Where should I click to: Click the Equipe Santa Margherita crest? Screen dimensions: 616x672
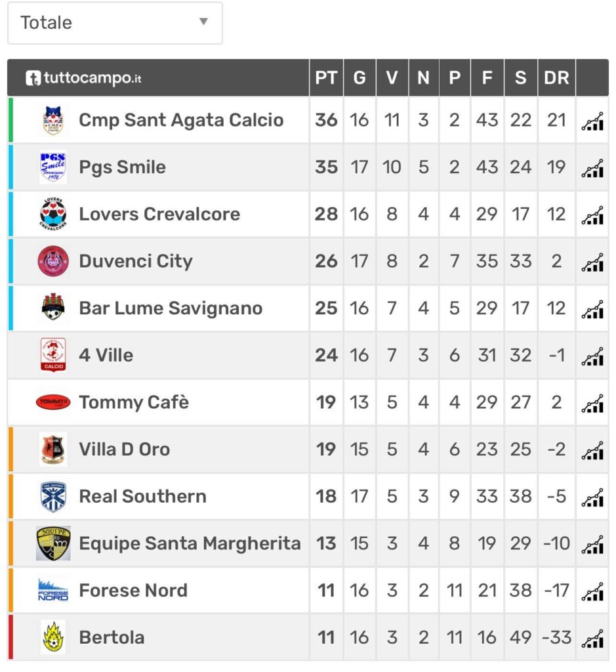click(53, 543)
